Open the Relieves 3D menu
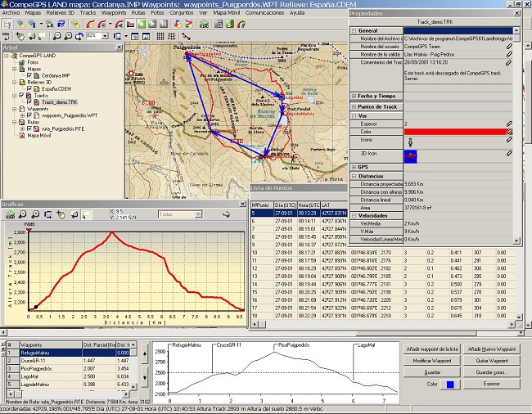Viewport: 532px width, 414px height. tap(60, 13)
